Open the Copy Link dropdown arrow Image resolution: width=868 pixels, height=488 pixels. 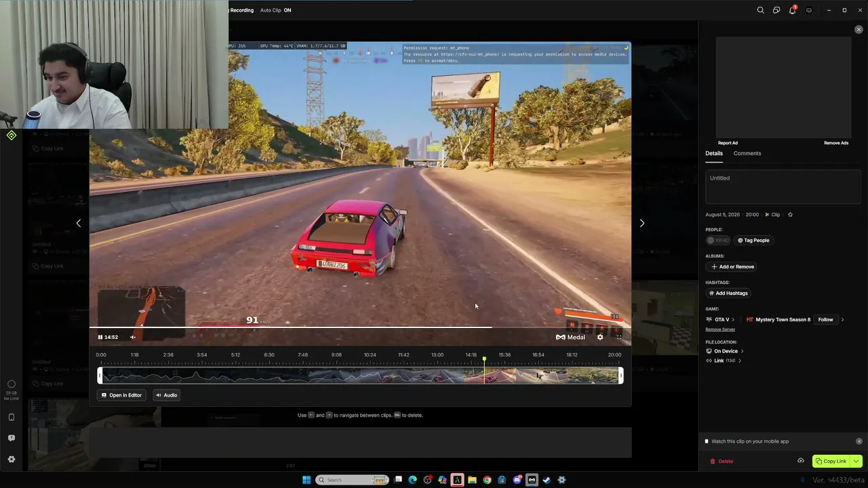[856, 461]
